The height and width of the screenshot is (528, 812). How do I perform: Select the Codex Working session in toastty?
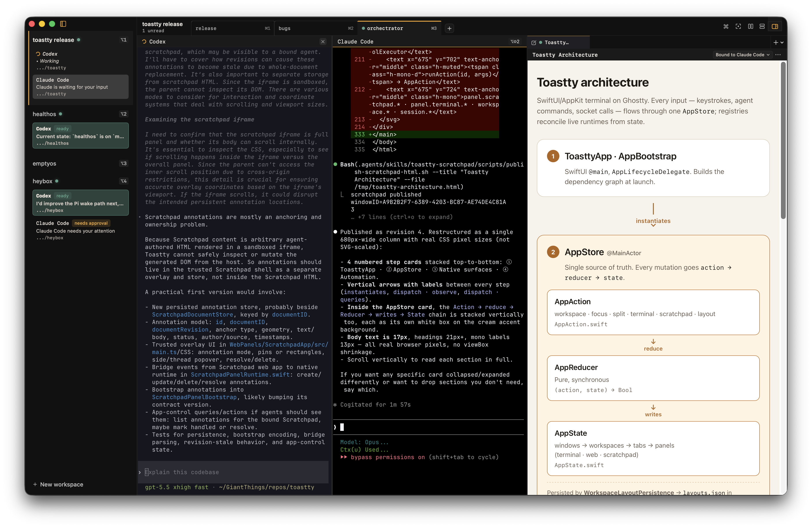point(81,61)
